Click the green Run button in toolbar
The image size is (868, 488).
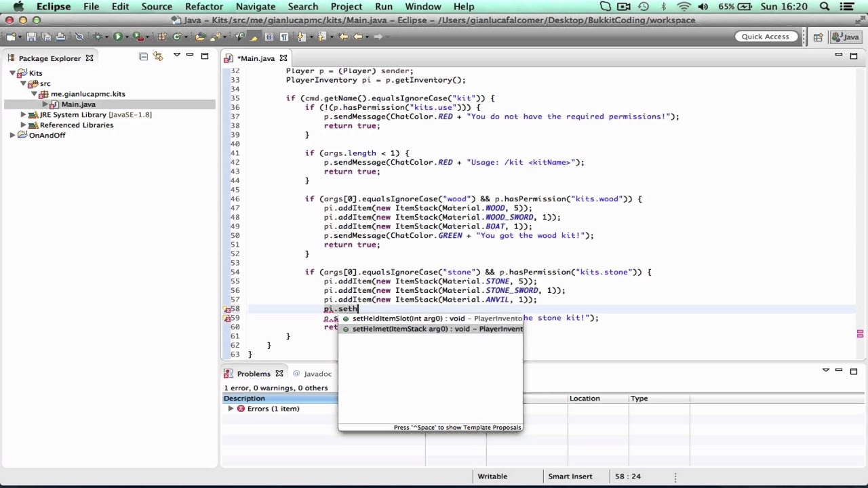[x=117, y=37]
